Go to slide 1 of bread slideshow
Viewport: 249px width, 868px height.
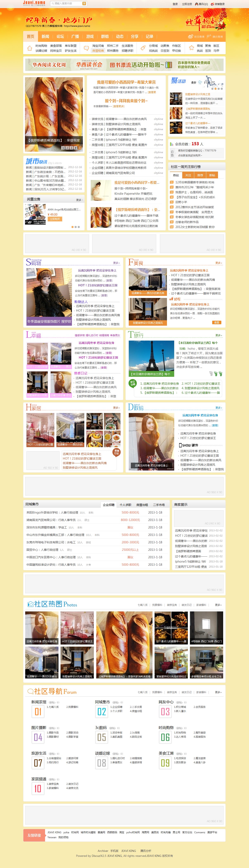pyautogui.click(x=63, y=148)
